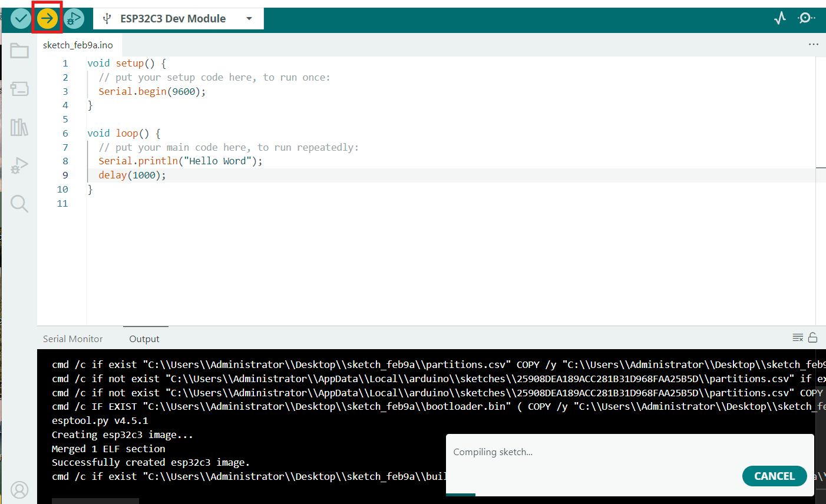Image resolution: width=826 pixels, height=504 pixels.
Task: Click the user account profile icon
Action: tap(19, 490)
